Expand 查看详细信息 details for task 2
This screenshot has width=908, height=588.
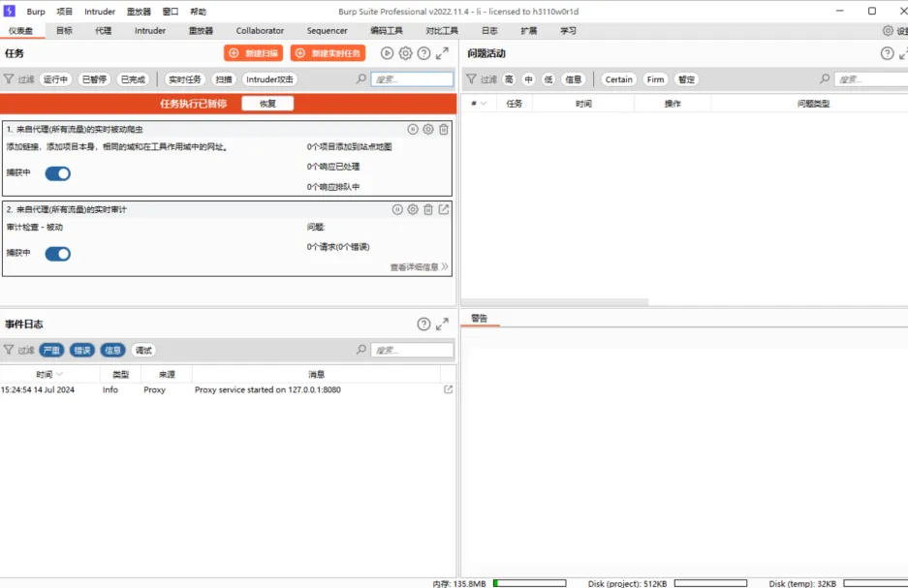[x=420, y=266]
